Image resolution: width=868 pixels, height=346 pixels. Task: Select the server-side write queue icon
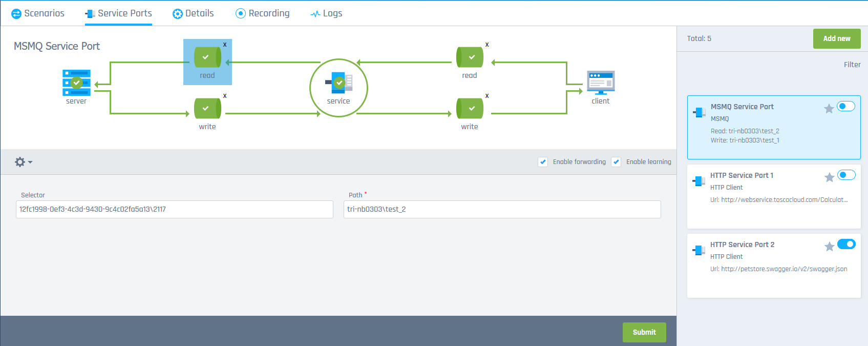pos(207,108)
